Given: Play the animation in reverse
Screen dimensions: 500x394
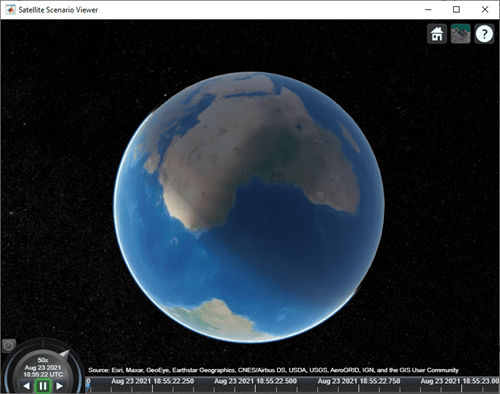Looking at the screenshot, I should click(x=26, y=386).
